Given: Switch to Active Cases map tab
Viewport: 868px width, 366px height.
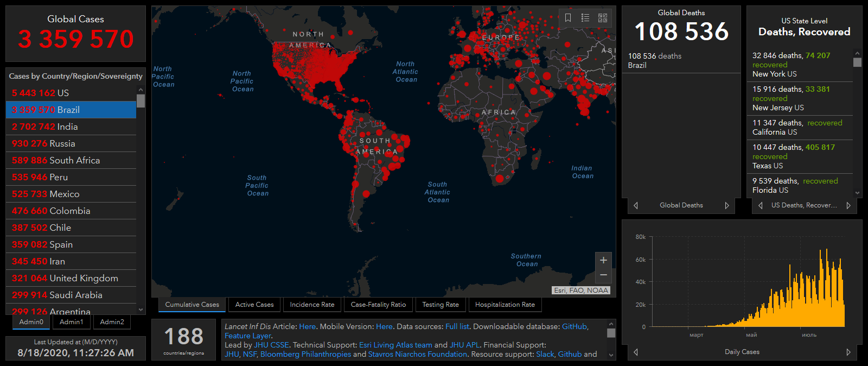Looking at the screenshot, I should (254, 305).
